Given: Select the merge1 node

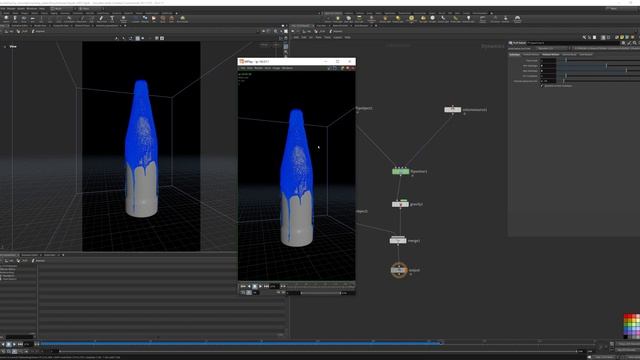Looking at the screenshot, I should coord(398,240).
